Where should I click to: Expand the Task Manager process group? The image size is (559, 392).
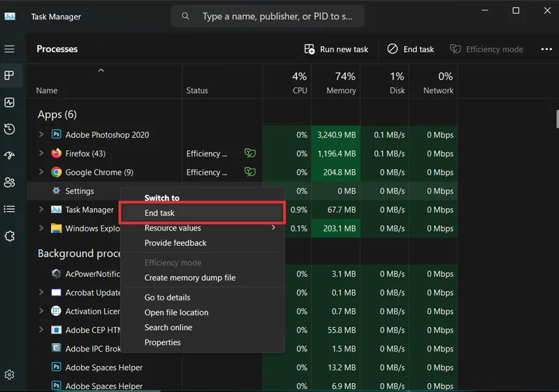pyautogui.click(x=41, y=209)
